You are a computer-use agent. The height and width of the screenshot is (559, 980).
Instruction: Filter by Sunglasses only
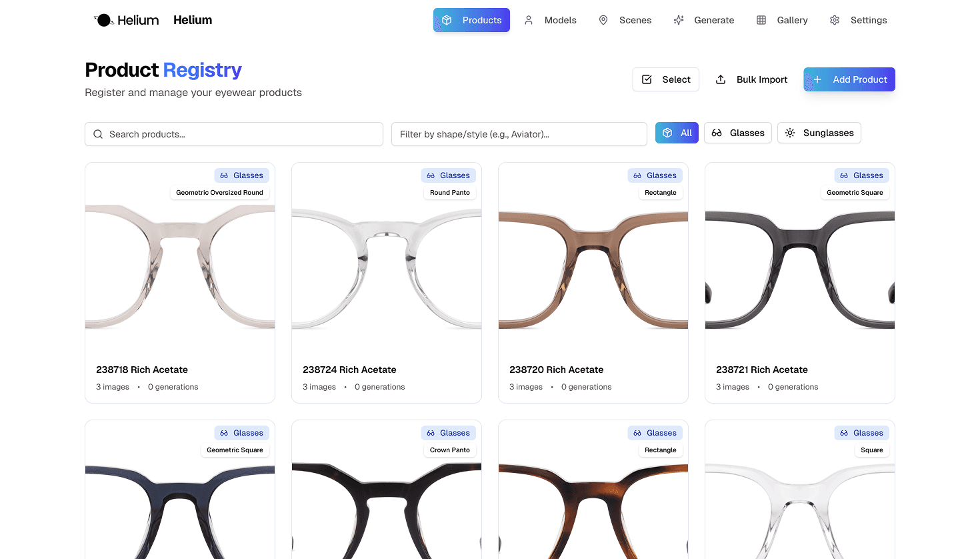[x=819, y=133]
